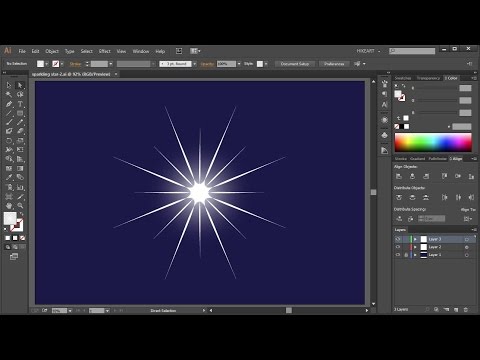Screen dimensions: 480x360
Task: Expand Layer 3 contents triangle
Action: point(415,239)
